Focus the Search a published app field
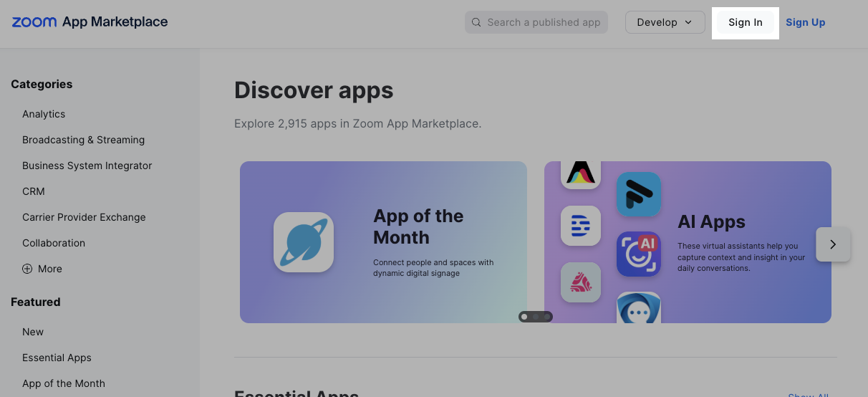 click(536, 22)
